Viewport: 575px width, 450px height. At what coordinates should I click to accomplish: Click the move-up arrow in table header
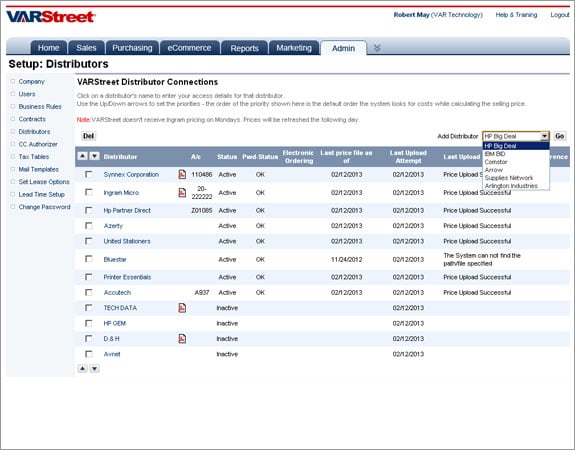pyautogui.click(x=83, y=156)
